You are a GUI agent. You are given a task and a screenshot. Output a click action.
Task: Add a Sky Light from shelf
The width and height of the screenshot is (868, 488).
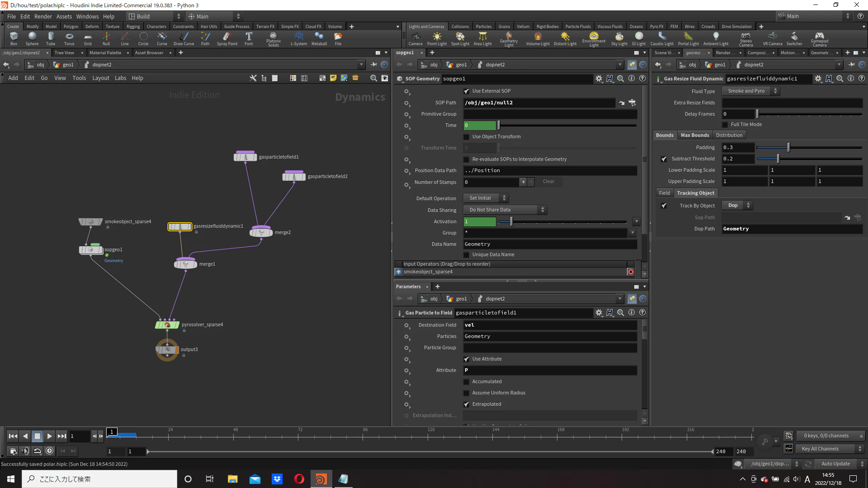point(619,39)
